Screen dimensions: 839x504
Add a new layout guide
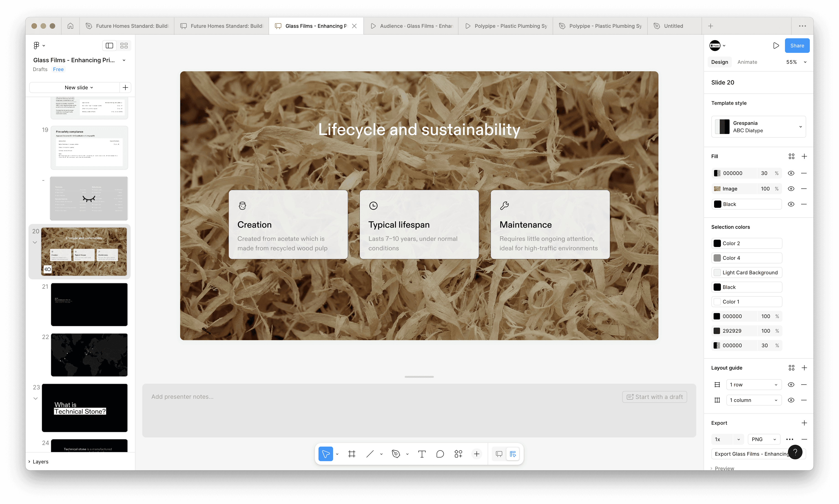tap(804, 368)
